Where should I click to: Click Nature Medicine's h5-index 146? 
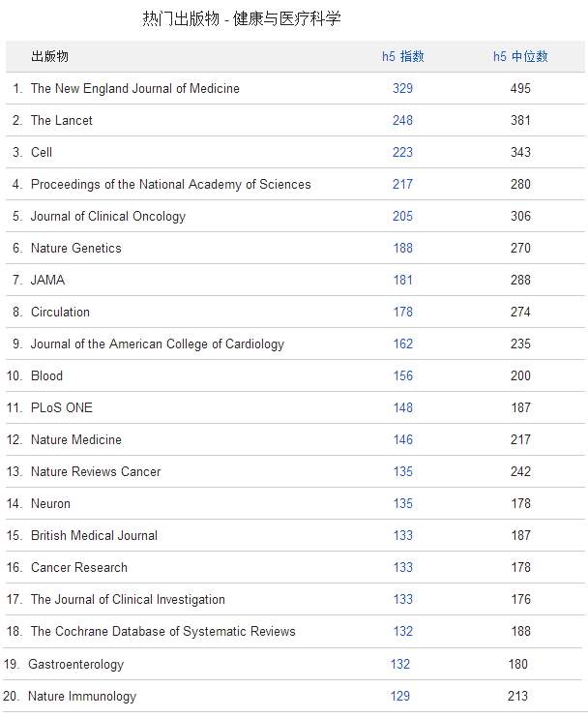[x=402, y=439]
